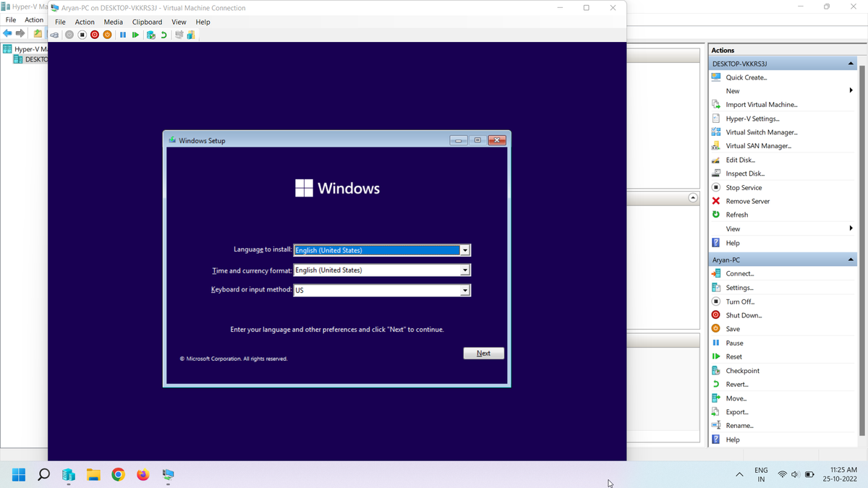Open taskbar Search
Screen dimensions: 868x488
click(x=43, y=475)
